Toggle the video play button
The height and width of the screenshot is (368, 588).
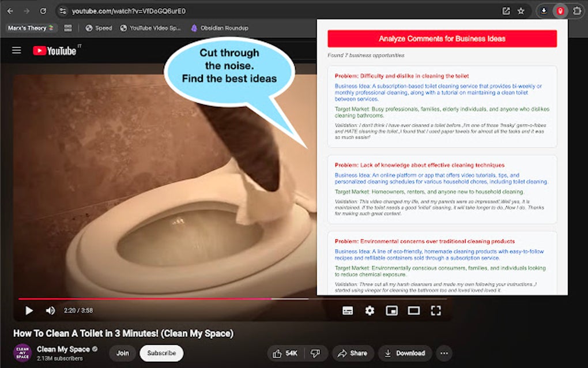click(29, 310)
